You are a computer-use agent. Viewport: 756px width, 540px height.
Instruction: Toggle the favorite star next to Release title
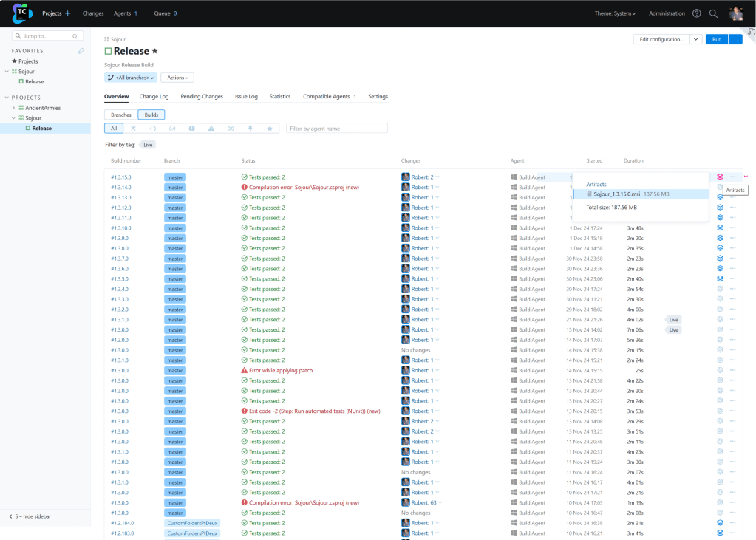pyautogui.click(x=154, y=51)
